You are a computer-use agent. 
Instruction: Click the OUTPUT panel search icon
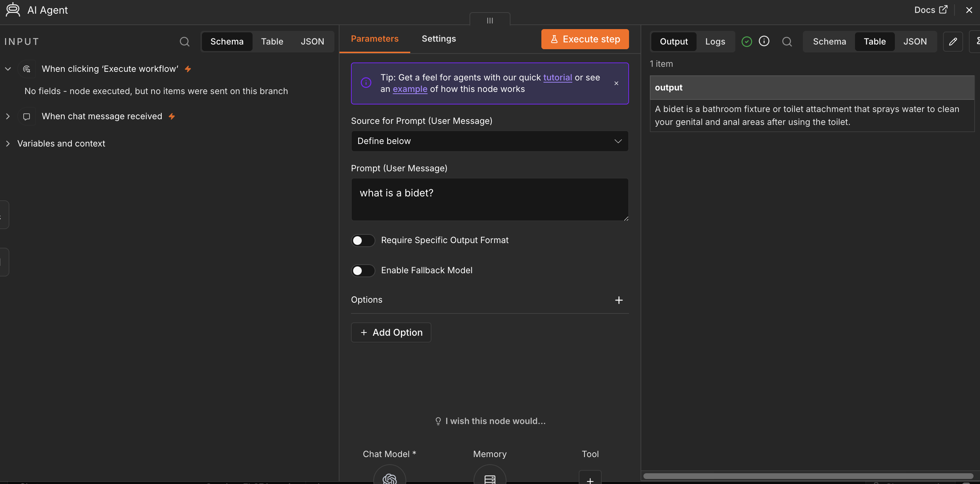[x=787, y=41]
